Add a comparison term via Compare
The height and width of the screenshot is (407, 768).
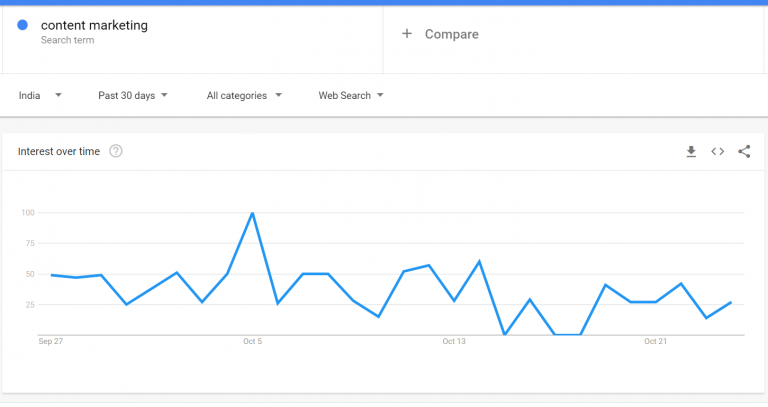452,34
